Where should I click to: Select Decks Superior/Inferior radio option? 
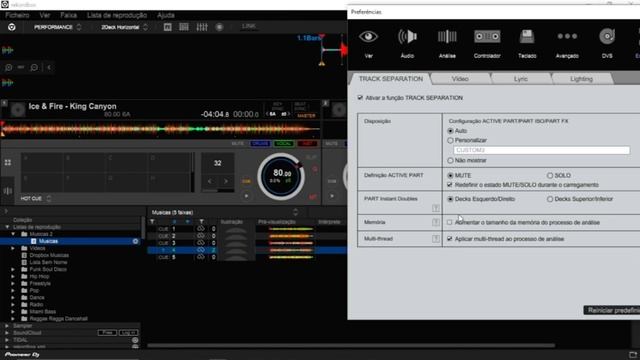tap(550, 199)
